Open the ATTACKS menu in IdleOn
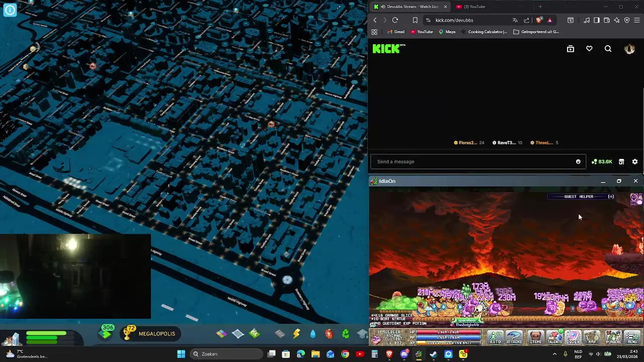The height and width of the screenshot is (362, 644). pyautogui.click(x=514, y=337)
